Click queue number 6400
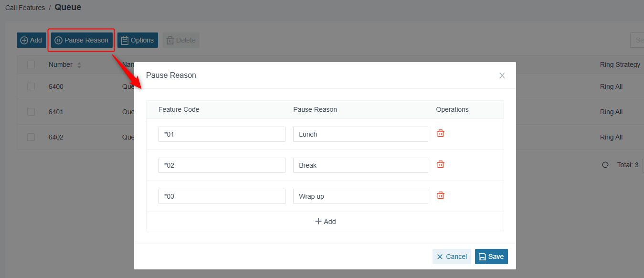This screenshot has width=644, height=278. tap(56, 86)
